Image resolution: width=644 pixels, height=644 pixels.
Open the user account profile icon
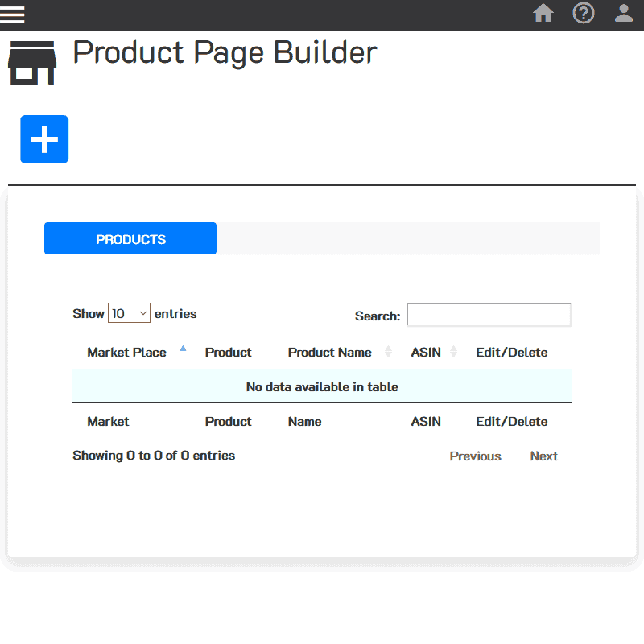tap(623, 14)
